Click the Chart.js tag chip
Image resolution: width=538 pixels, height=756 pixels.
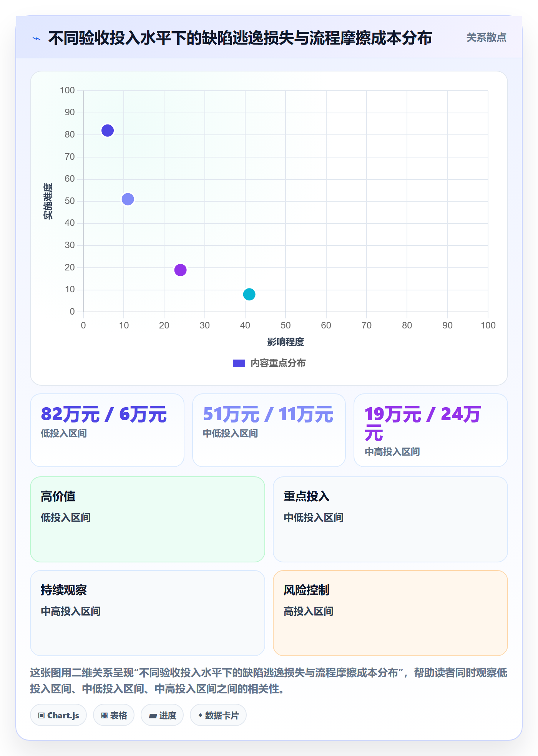click(58, 715)
